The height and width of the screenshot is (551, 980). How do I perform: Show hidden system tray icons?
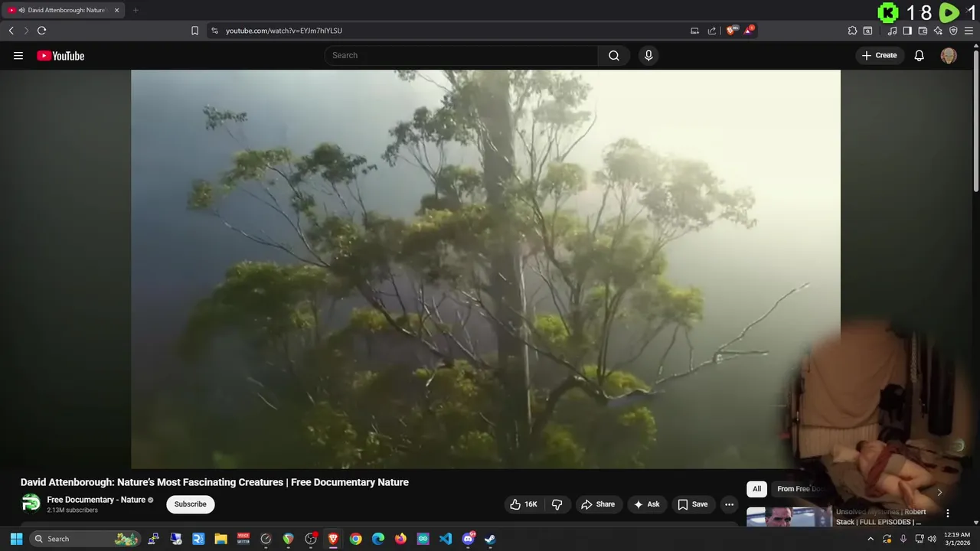click(x=870, y=539)
